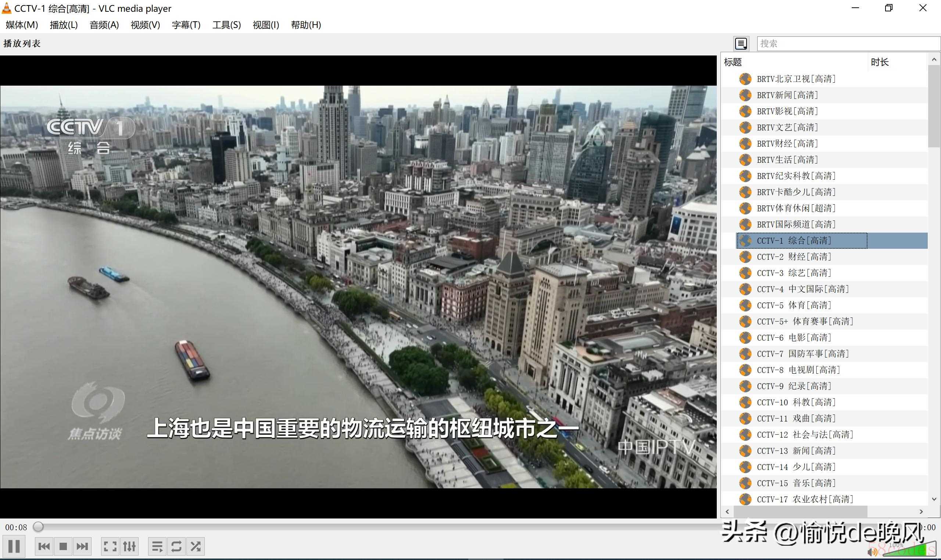Sort playlist by 标题 column header

click(x=795, y=62)
